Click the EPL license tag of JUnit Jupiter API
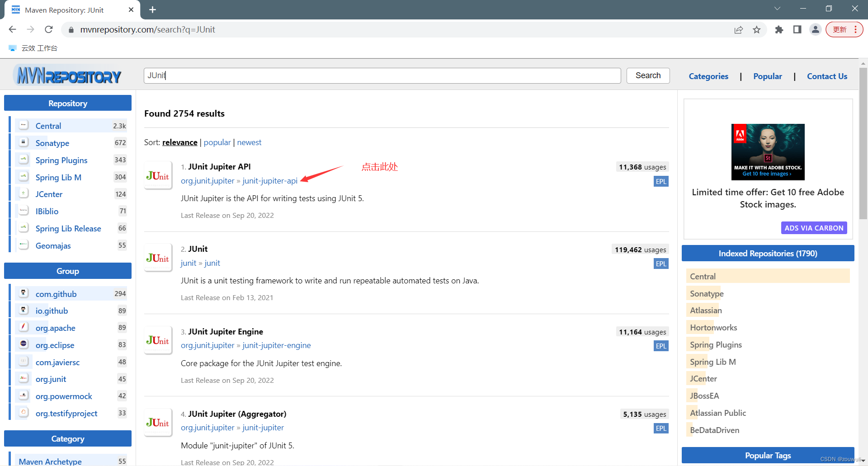The image size is (868, 466). [661, 181]
